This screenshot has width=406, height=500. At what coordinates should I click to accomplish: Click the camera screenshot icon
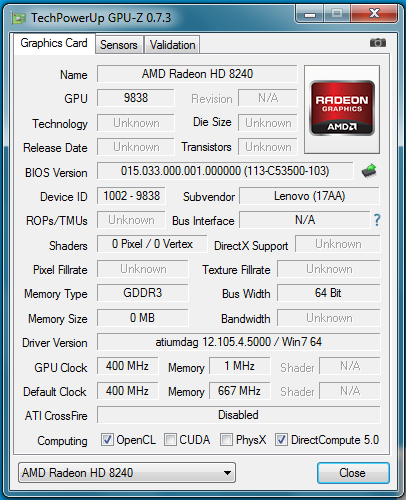(x=378, y=43)
